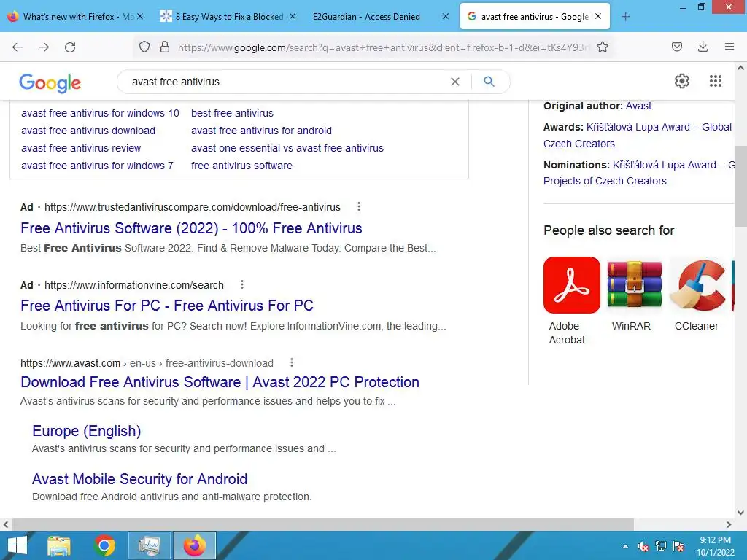Open Google quick settings gear
This screenshot has width=747, height=560.
682,81
